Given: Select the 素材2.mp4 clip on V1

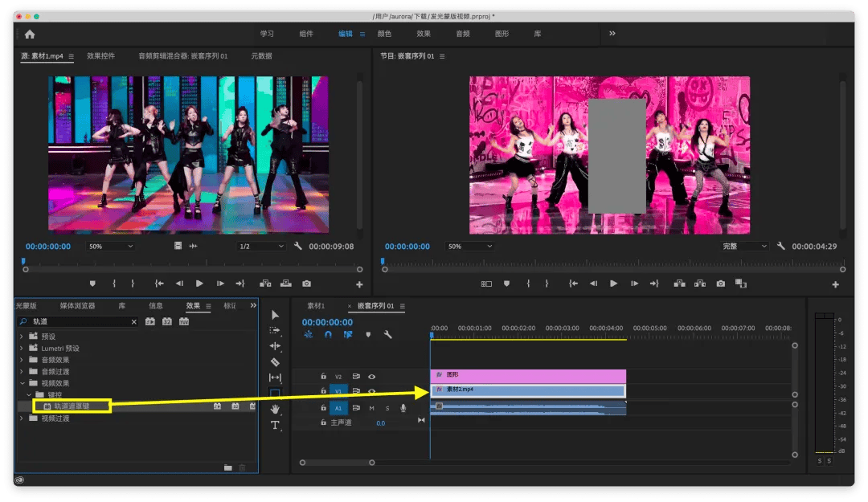Looking at the screenshot, I should coord(528,390).
